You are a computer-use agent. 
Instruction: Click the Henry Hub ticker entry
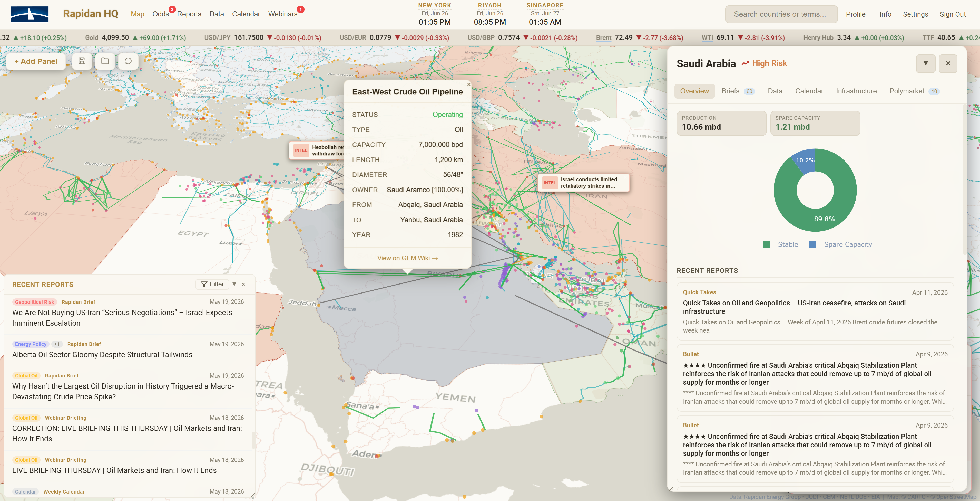click(x=854, y=38)
